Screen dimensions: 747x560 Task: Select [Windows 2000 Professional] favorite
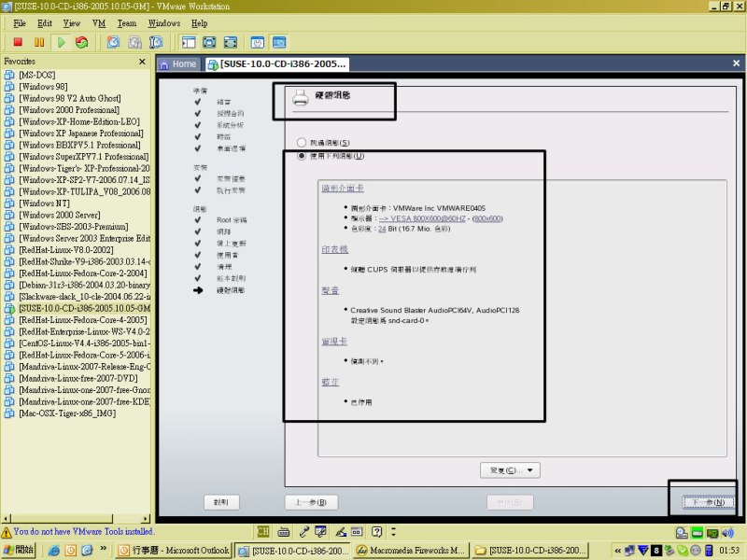[x=69, y=110]
